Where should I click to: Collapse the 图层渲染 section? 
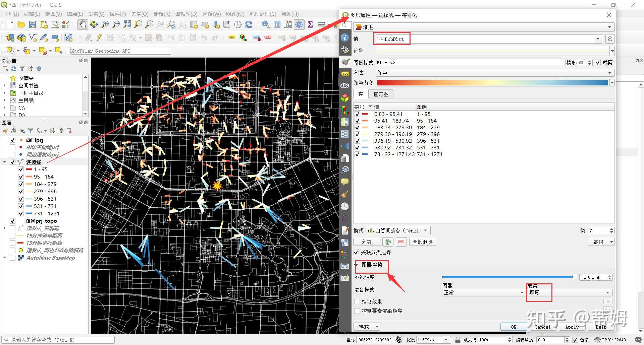[356, 265]
